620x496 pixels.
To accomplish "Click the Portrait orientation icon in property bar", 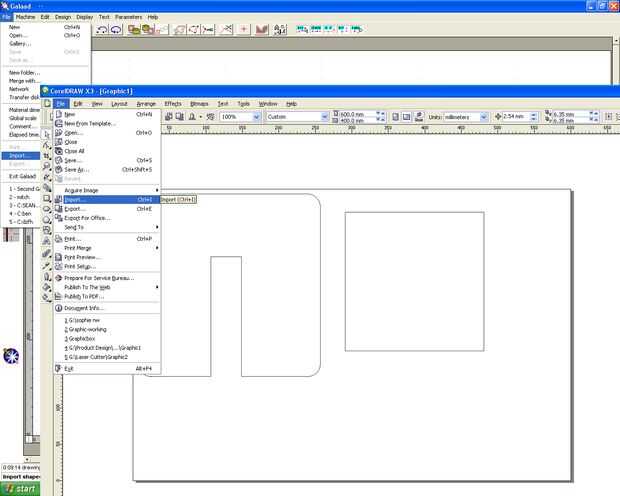I will click(395, 117).
